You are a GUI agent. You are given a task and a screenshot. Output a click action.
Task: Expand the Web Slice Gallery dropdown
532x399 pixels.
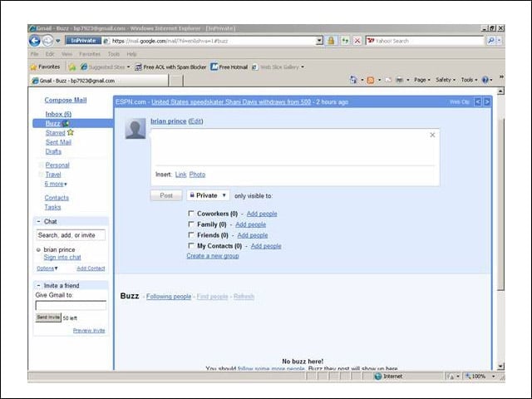click(303, 67)
